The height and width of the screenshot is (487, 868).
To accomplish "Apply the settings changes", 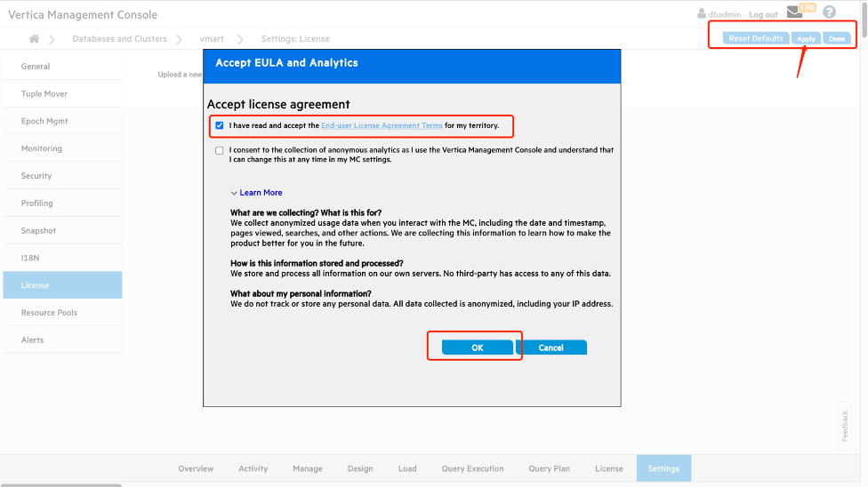I will pyautogui.click(x=806, y=38).
